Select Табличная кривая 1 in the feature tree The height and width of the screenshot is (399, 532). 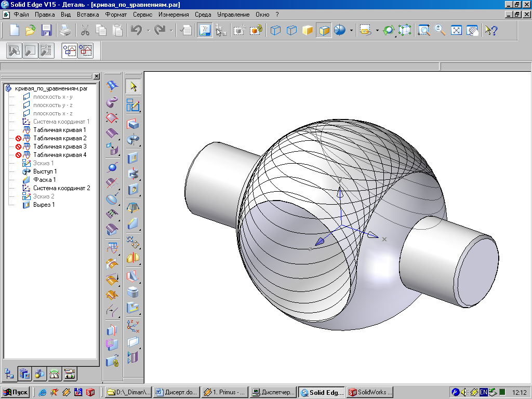(x=59, y=130)
